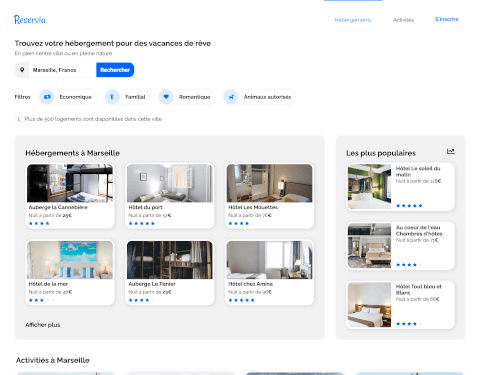Apply the Romantique filter

(186, 97)
